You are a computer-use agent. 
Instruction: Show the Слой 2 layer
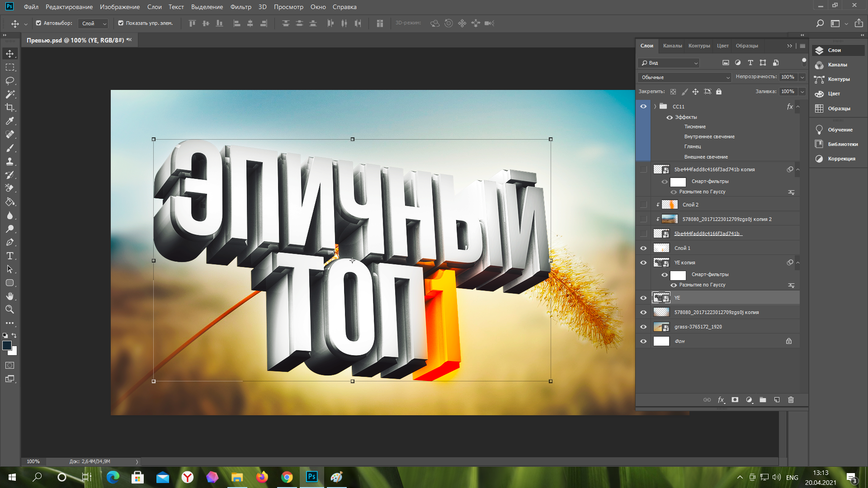643,205
